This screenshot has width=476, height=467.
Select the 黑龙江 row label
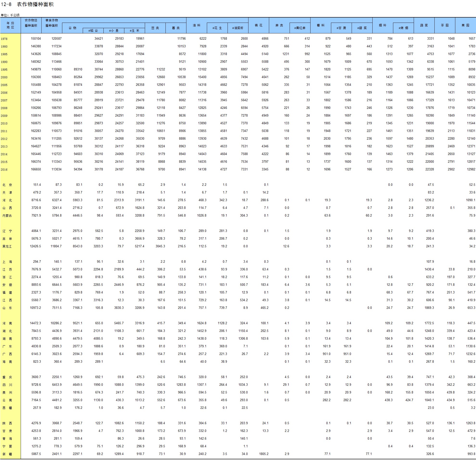[7, 247]
